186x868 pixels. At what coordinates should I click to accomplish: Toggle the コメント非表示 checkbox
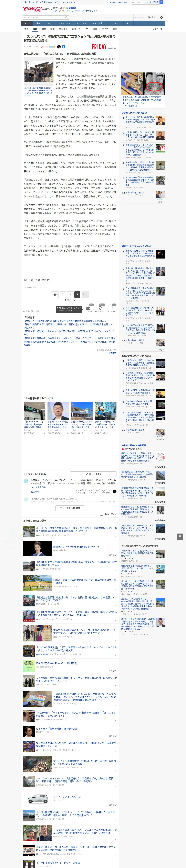102,514
